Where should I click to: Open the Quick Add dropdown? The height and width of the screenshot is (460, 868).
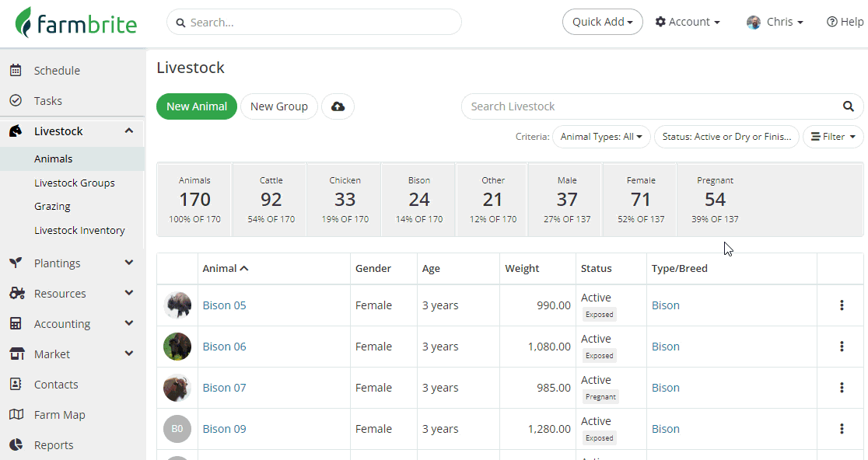pos(602,22)
